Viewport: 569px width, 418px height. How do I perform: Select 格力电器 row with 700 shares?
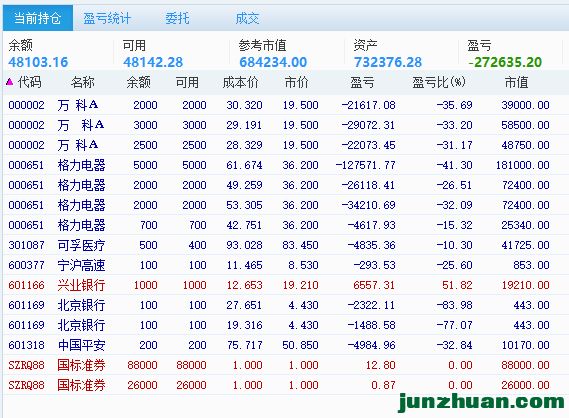point(279,225)
